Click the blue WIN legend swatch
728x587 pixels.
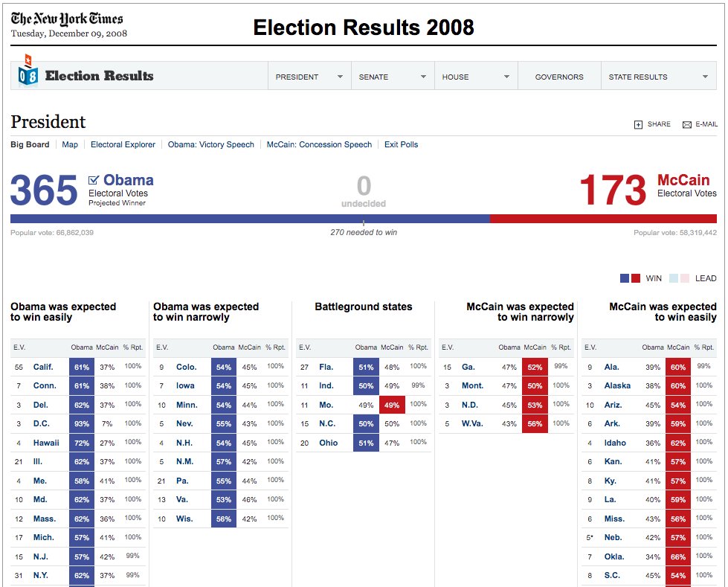point(625,278)
